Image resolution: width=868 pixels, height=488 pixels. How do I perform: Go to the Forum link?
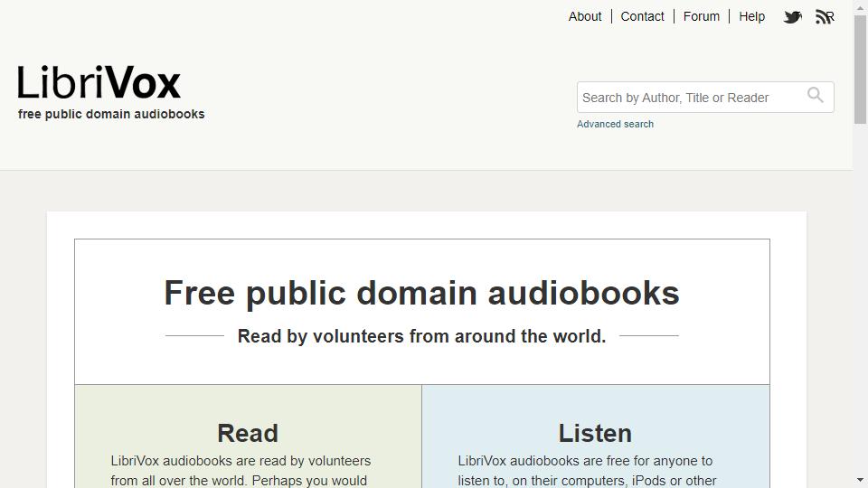(702, 16)
